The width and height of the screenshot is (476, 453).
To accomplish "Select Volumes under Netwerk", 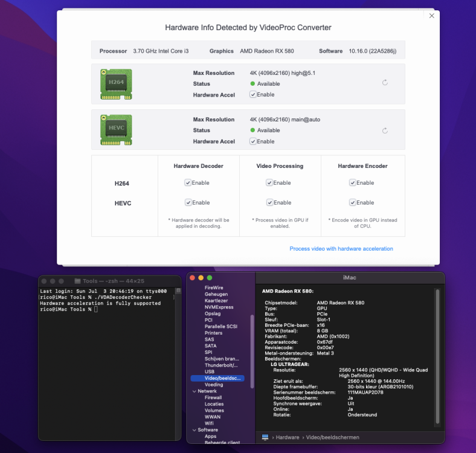I will pyautogui.click(x=214, y=411).
